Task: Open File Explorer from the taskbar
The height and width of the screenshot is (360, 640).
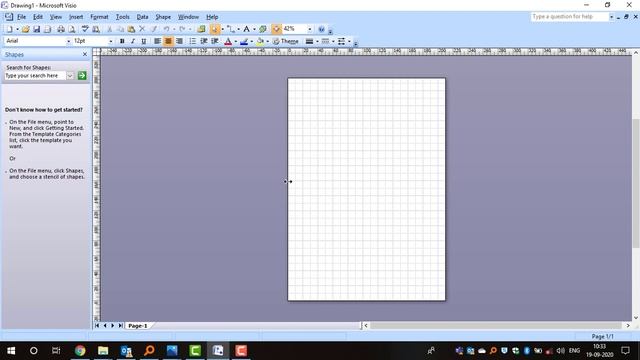Action: click(x=103, y=351)
